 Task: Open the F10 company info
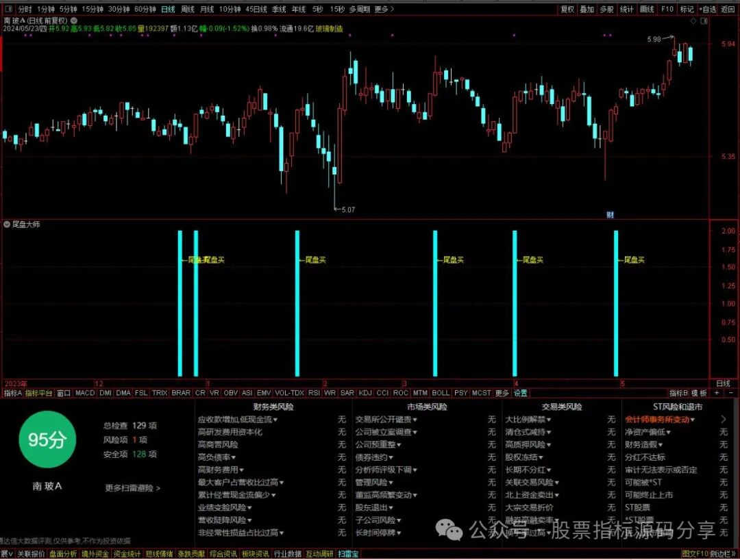point(667,9)
